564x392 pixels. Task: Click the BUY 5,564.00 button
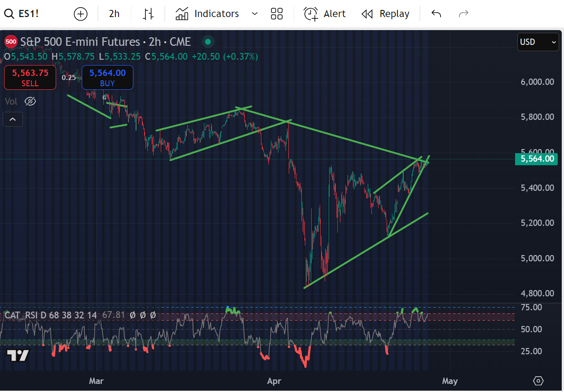pyautogui.click(x=107, y=77)
